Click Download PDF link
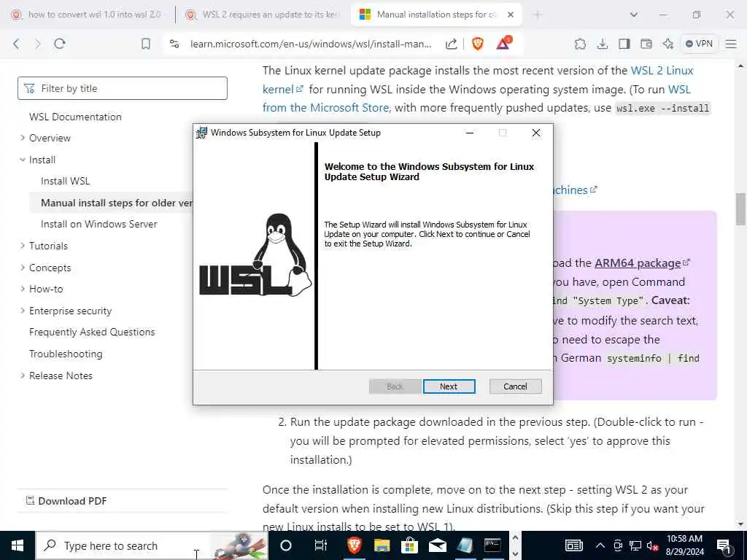Screen dimensions: 747x560 [x=66, y=501]
